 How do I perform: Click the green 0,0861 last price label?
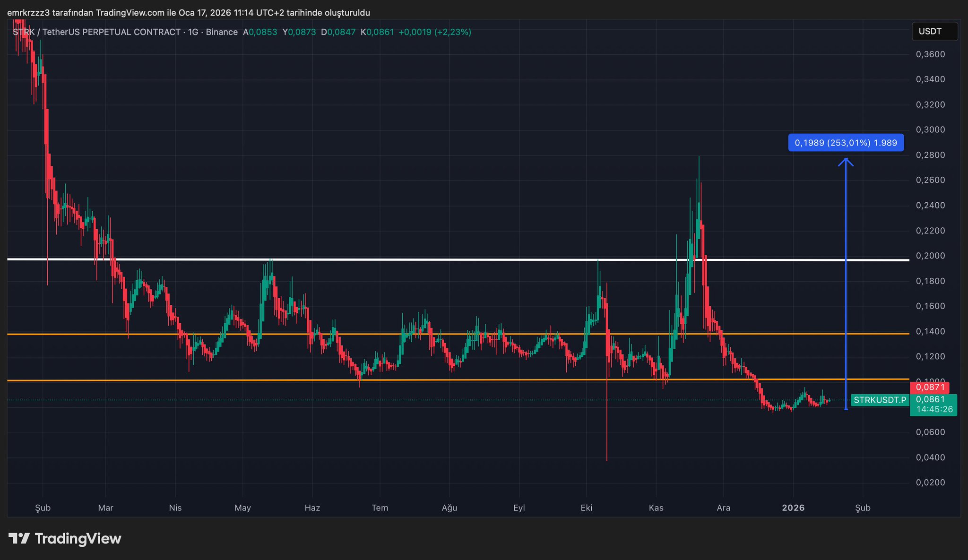point(930,399)
